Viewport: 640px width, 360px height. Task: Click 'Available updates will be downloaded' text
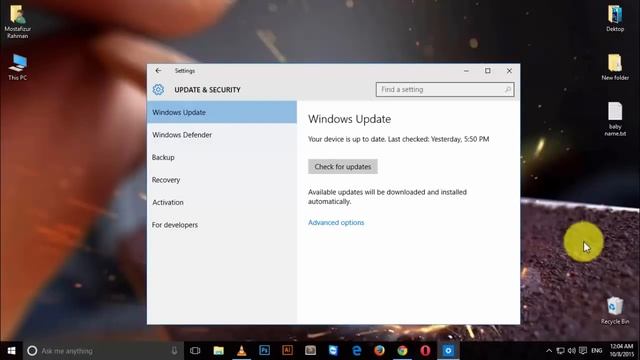coord(387,197)
